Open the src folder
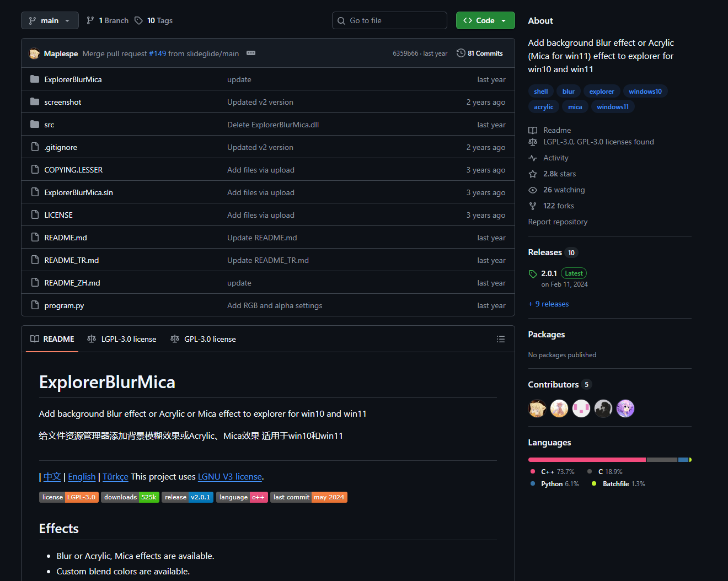The height and width of the screenshot is (581, 728). (49, 125)
